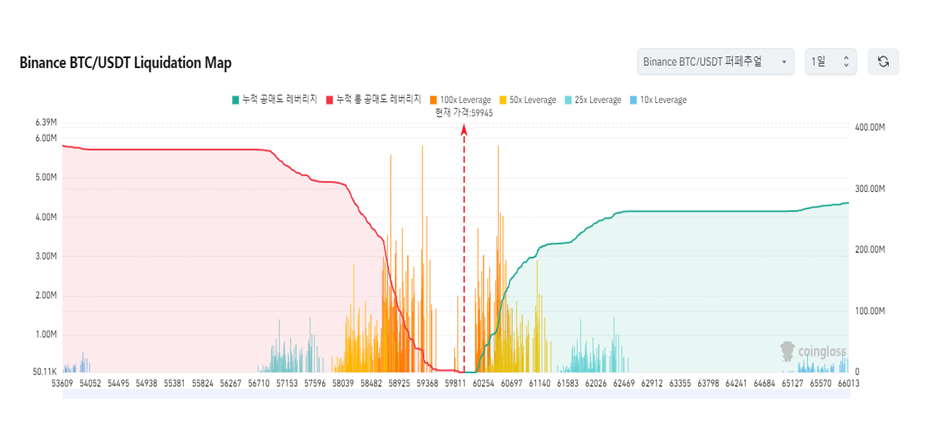Toggle the 누적 롱 공매도 레버리지 legend series

[373, 100]
